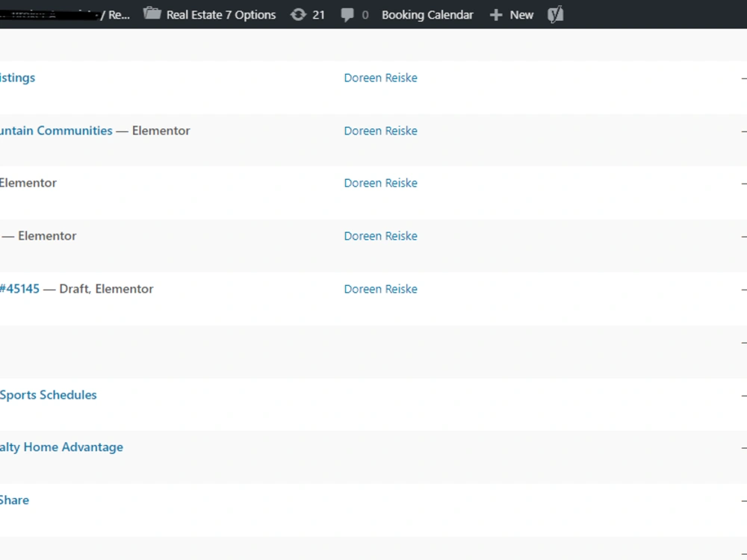Click 'Draft, Elementor' status text
The image size is (747, 560).
click(106, 288)
